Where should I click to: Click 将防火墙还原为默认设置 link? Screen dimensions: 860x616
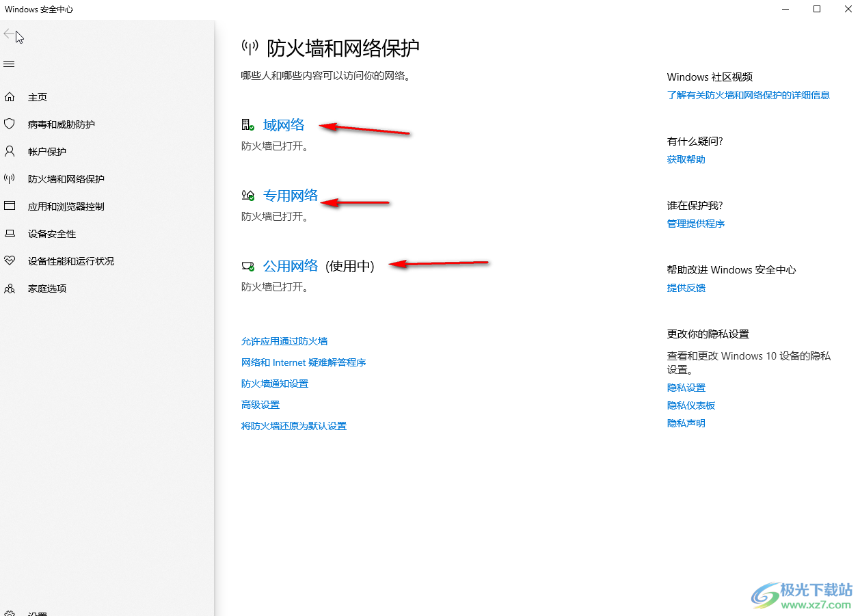[294, 426]
